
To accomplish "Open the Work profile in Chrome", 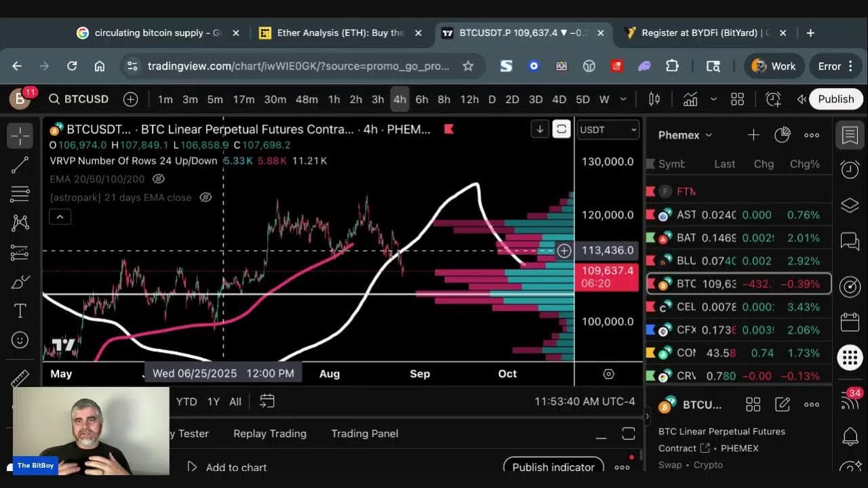I will (774, 66).
